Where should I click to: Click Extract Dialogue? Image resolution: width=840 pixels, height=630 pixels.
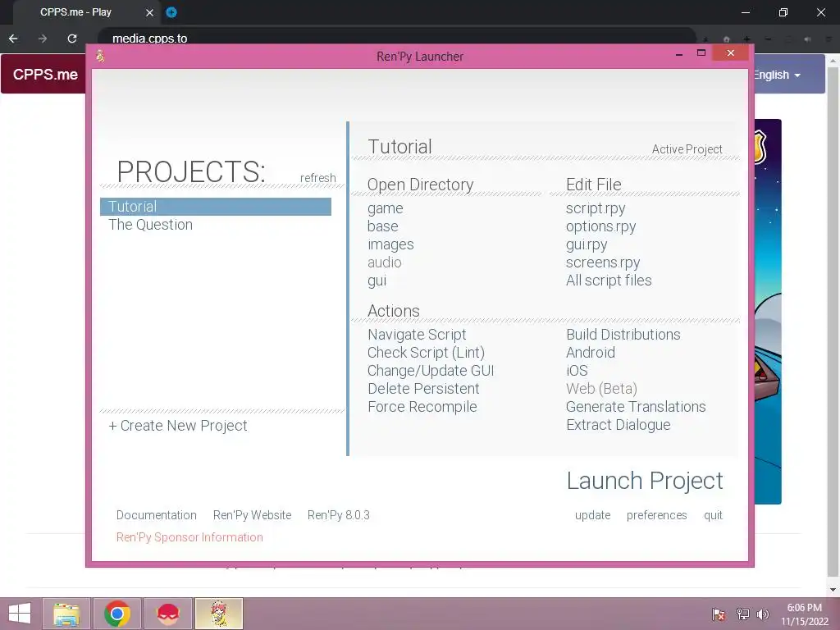619,425
